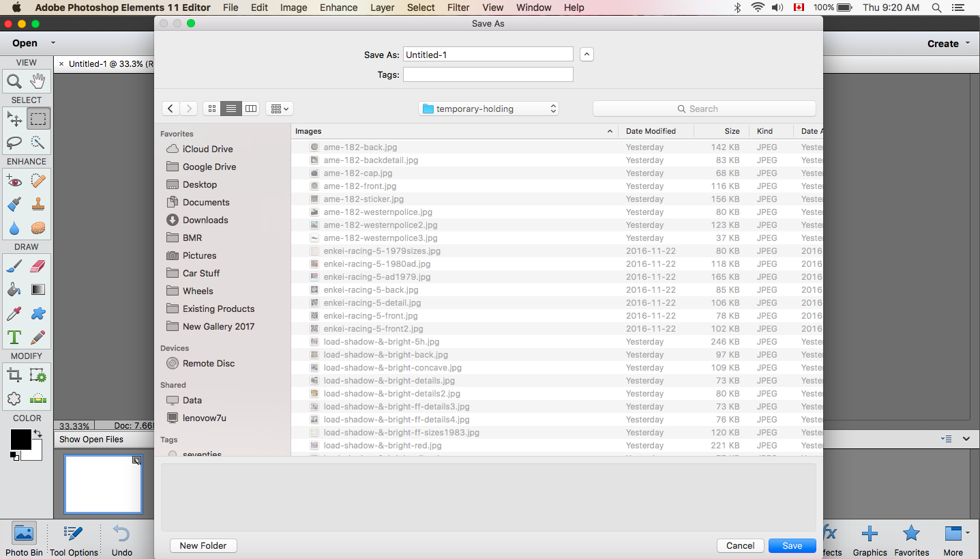Expand the Open dropdown arrow
Screen dimensions: 980x559
[x=53, y=42]
